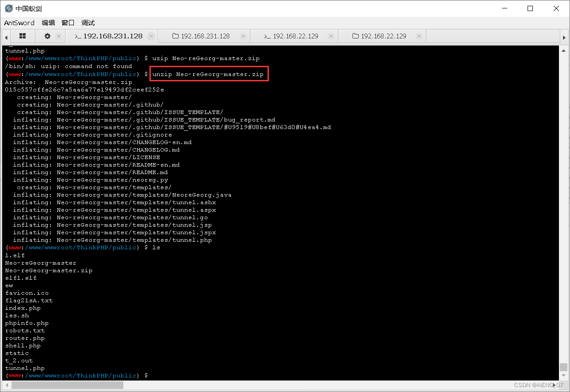Click the 'Neo-reGeorg-master' directory listing

coord(41,263)
